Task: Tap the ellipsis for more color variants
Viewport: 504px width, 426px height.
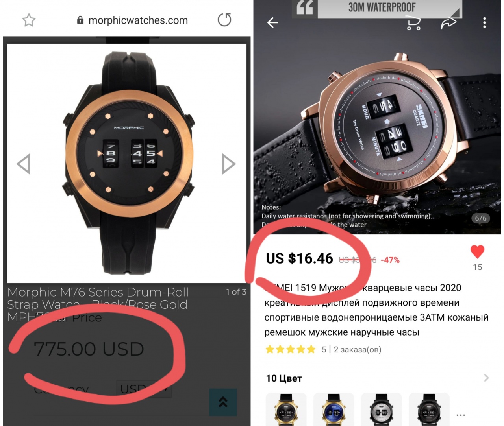Action: click(461, 415)
